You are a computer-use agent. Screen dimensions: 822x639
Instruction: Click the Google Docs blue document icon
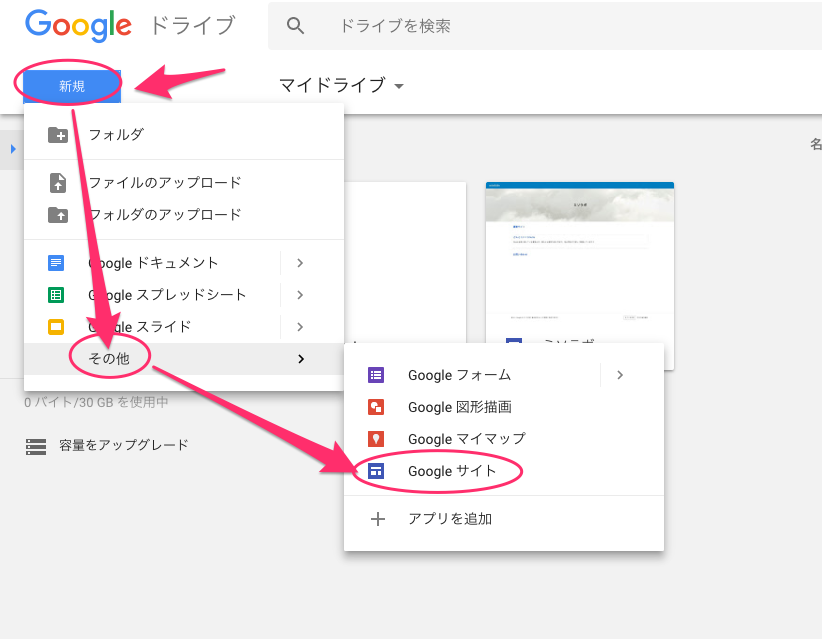(56, 263)
